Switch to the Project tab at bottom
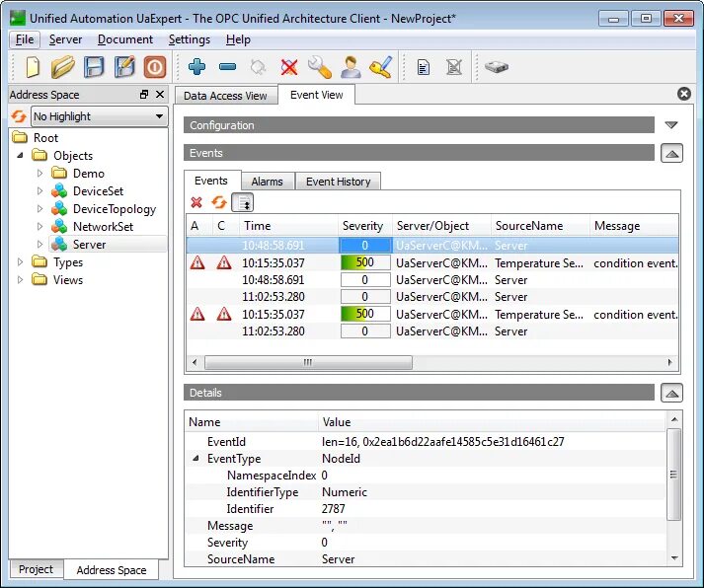 [36, 569]
